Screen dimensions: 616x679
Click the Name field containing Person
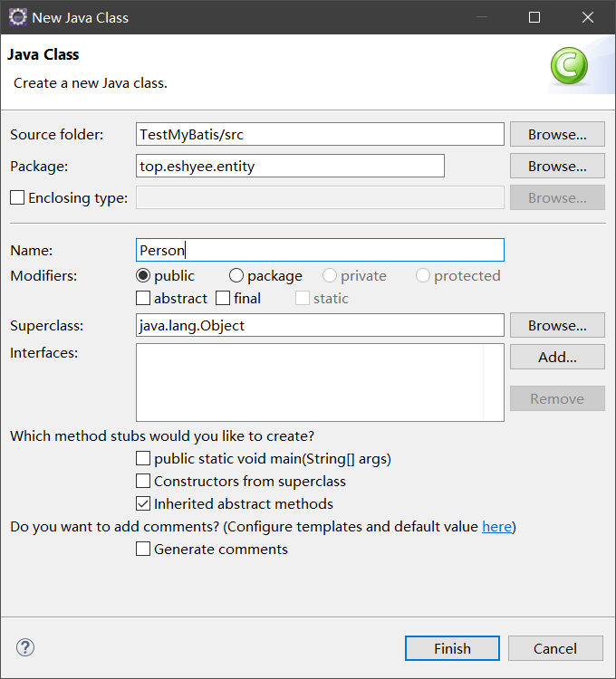(320, 250)
